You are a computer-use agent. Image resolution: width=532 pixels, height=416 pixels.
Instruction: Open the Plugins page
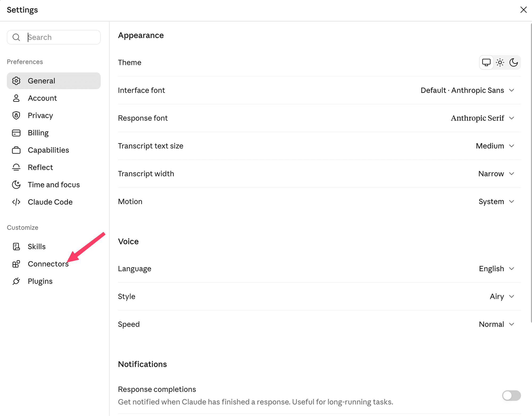[x=54, y=281]
